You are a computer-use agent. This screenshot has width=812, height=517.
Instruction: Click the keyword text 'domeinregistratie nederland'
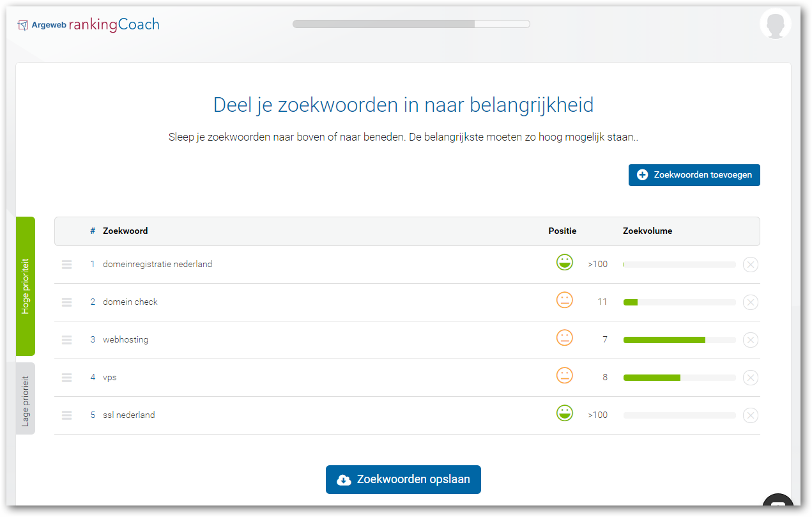(x=157, y=265)
